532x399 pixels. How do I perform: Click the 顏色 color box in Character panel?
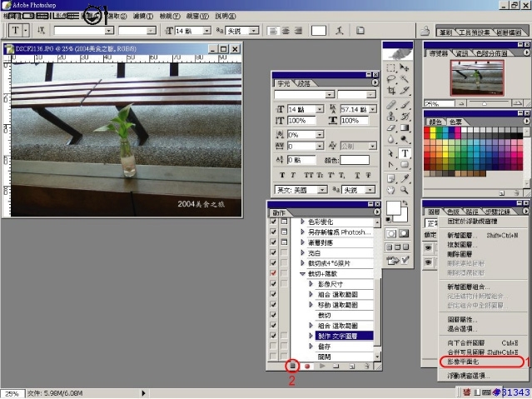[355, 160]
